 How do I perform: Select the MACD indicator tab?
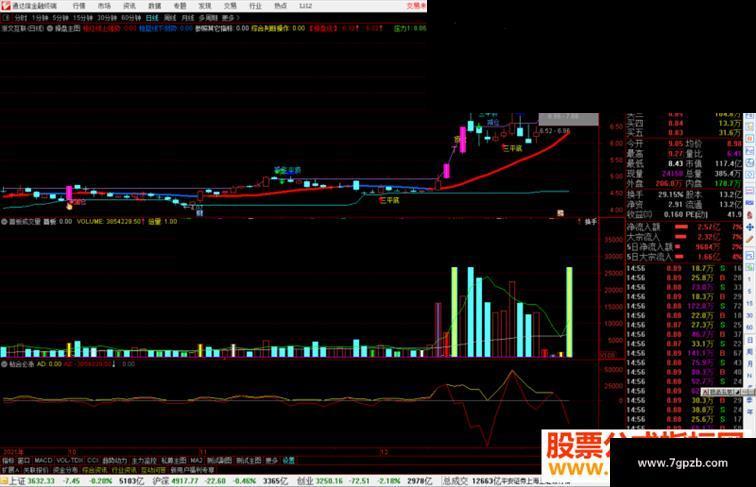coord(43,460)
